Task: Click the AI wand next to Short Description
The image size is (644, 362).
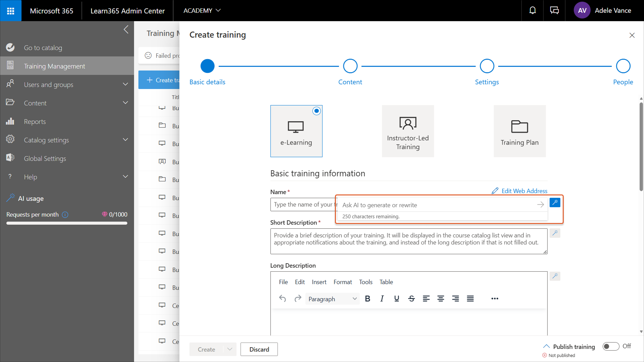Action: (555, 233)
